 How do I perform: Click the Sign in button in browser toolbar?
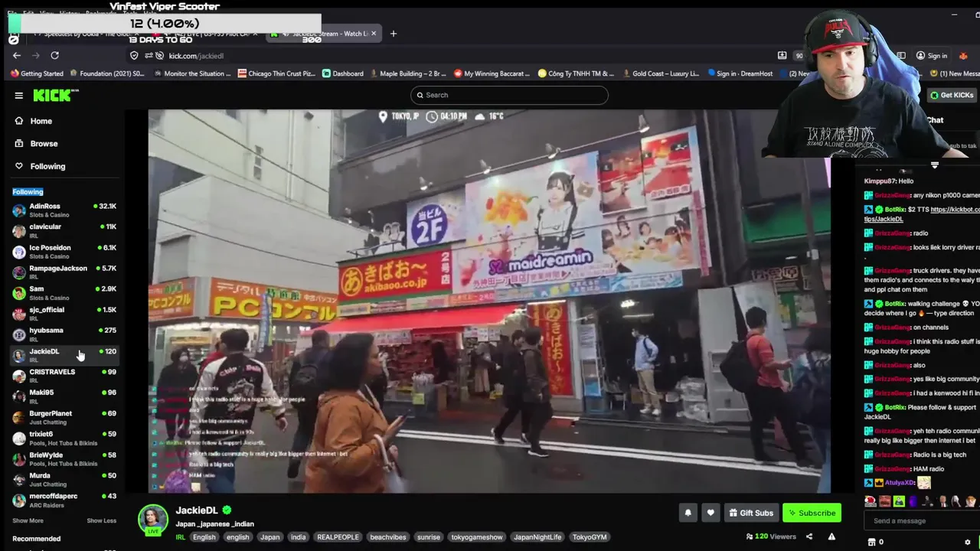(x=932, y=55)
